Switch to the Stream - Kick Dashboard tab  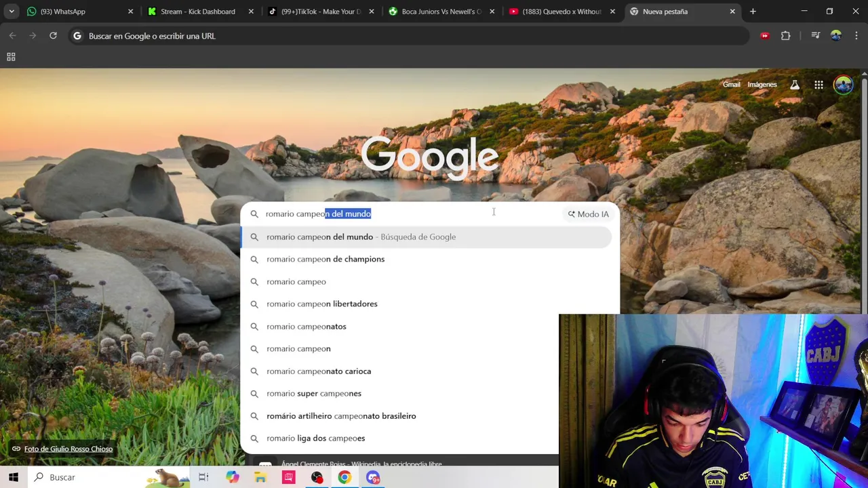(200, 12)
